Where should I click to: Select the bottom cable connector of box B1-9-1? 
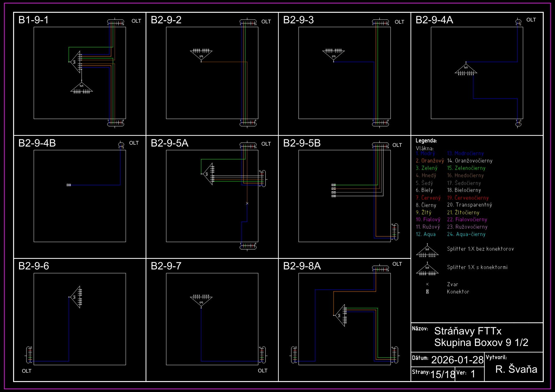point(116,124)
